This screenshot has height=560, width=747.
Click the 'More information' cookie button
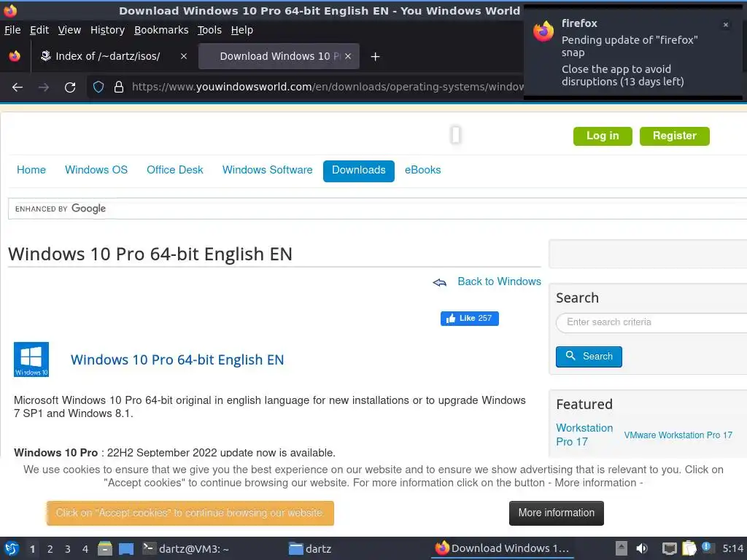[x=556, y=513]
